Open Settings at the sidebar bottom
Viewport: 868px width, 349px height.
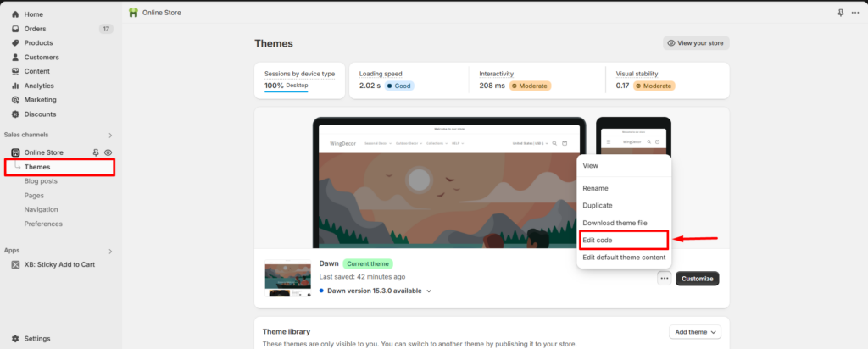[x=36, y=338]
